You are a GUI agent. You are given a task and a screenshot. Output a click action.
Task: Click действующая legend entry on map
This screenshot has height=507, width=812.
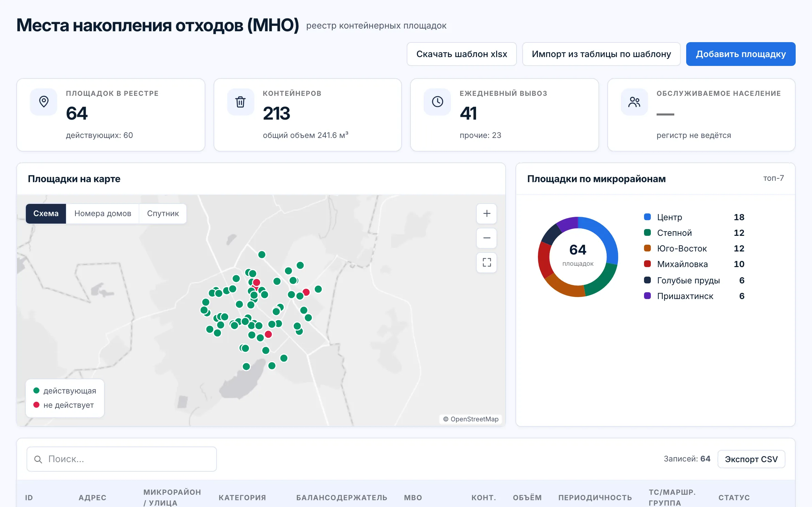65,391
